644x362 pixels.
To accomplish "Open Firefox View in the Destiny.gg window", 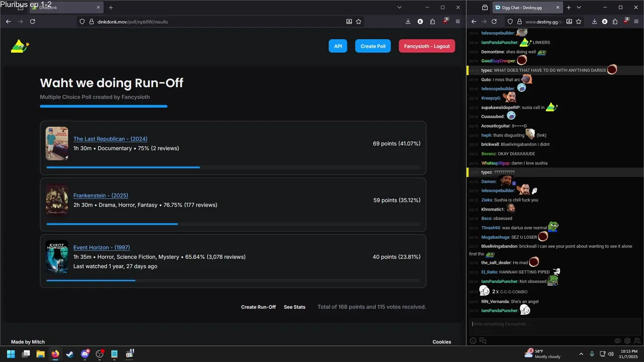I will click(x=485, y=8).
